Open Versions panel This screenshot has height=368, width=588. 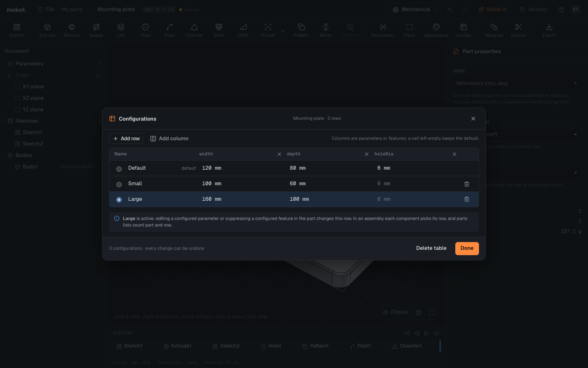coord(533,9)
